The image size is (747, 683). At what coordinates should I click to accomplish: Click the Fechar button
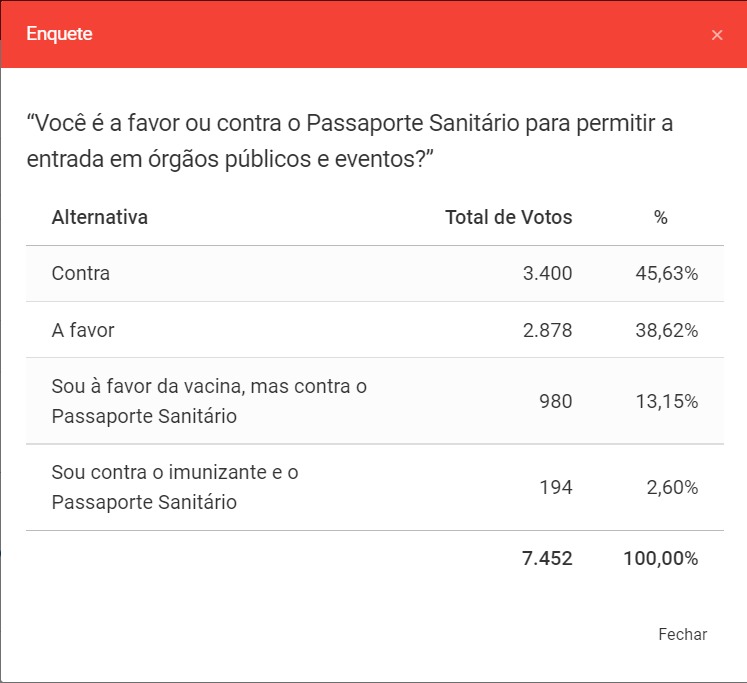(x=682, y=634)
